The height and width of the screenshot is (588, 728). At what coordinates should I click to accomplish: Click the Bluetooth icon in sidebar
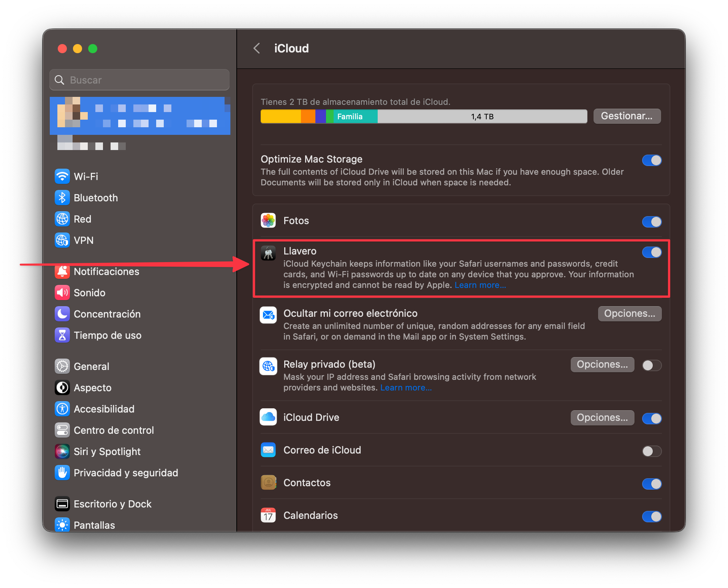click(62, 198)
